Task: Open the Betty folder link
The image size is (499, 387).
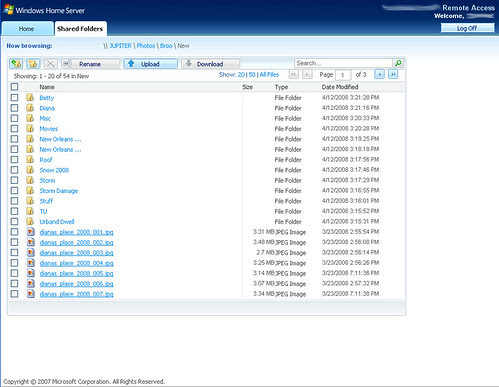Action: [47, 98]
